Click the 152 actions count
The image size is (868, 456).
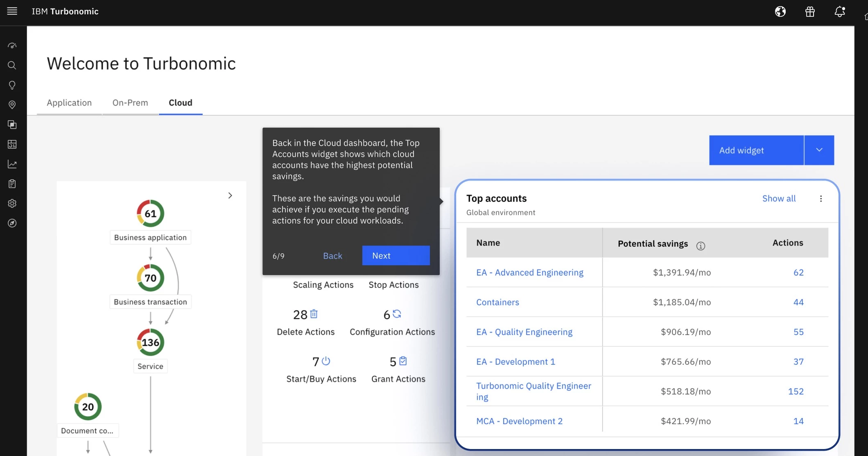pyautogui.click(x=796, y=391)
